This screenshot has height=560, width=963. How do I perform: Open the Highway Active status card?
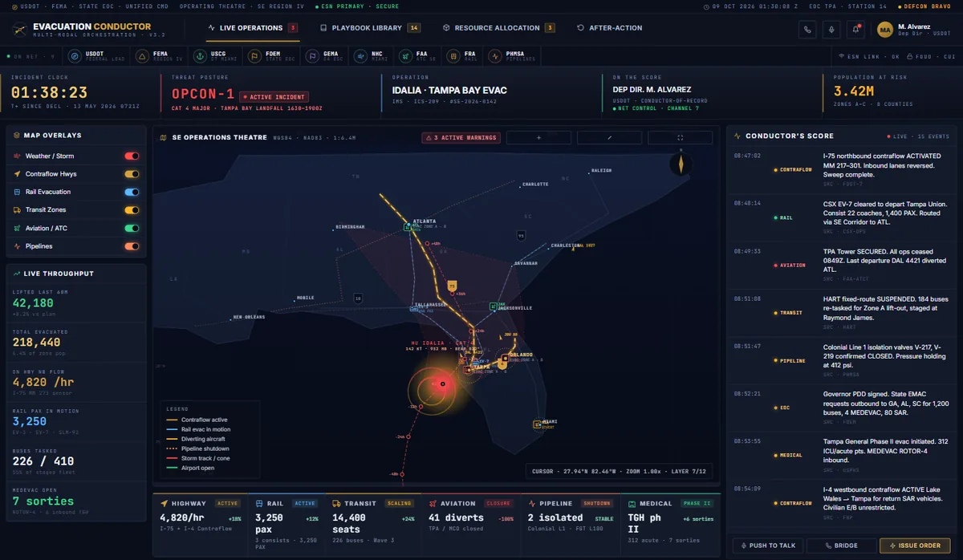coord(201,524)
